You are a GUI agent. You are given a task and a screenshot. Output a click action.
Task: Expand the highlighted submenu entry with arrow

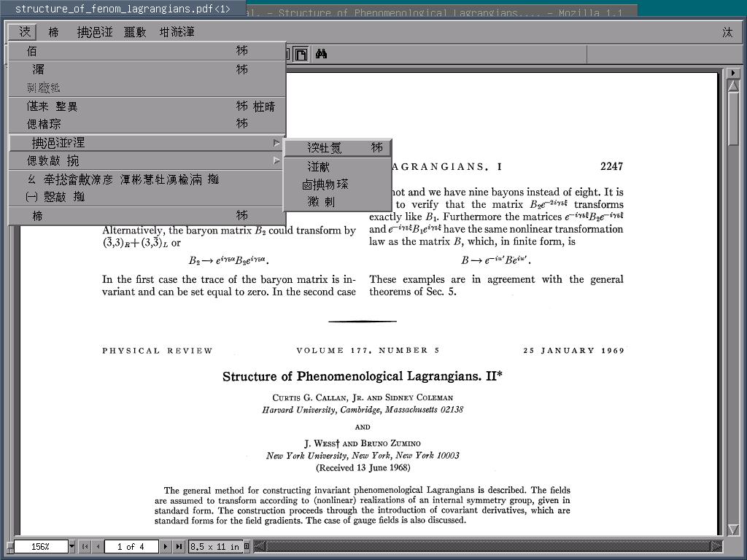coord(147,142)
